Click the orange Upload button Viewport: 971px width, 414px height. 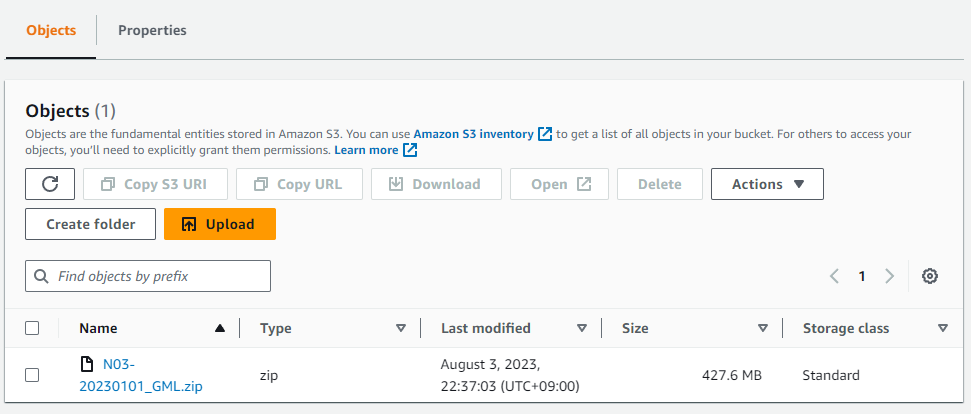click(220, 224)
